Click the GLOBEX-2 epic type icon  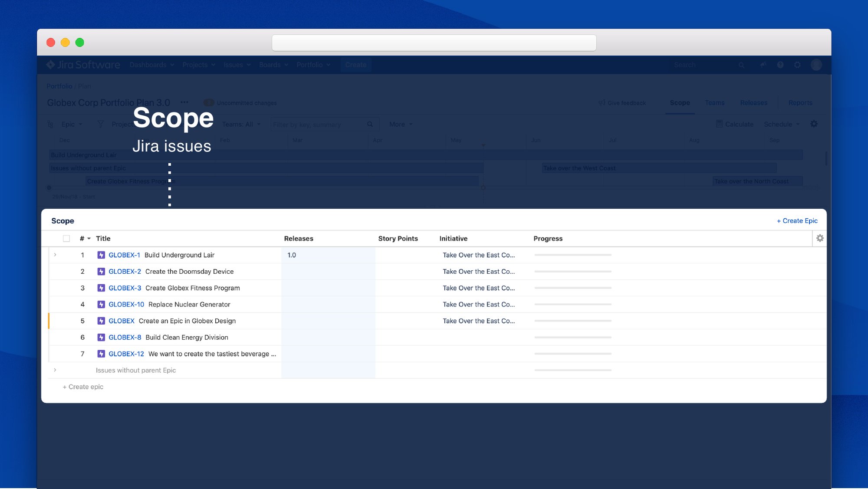[101, 272]
